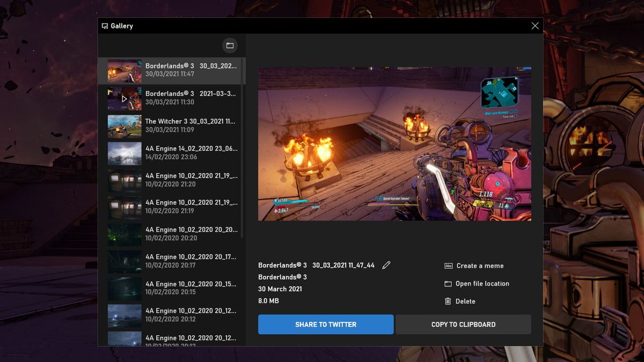Click the pencil rename icon beside filename
Viewport: 644px width, 362px height.
tap(386, 265)
